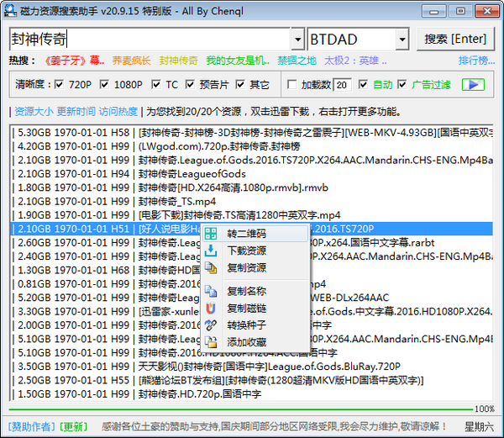The height and width of the screenshot is (438, 504).
Task: Click the 搜索 [Enter] button
Action: pos(455,39)
